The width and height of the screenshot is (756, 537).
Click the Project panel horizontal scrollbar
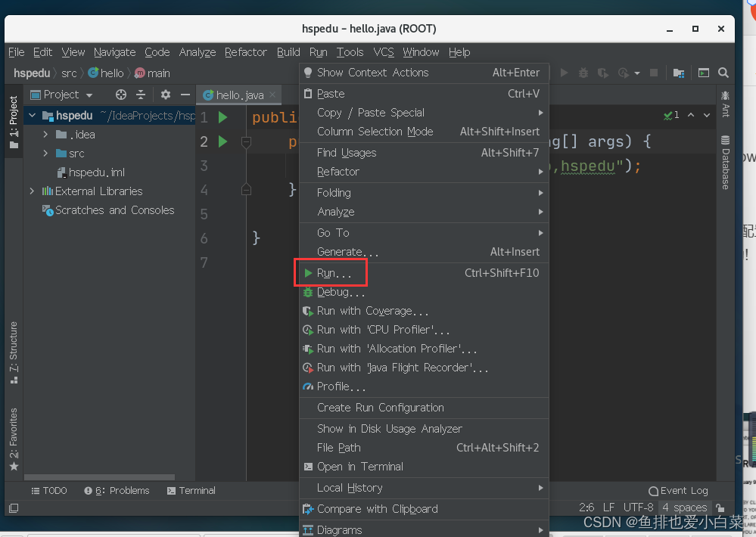99,477
